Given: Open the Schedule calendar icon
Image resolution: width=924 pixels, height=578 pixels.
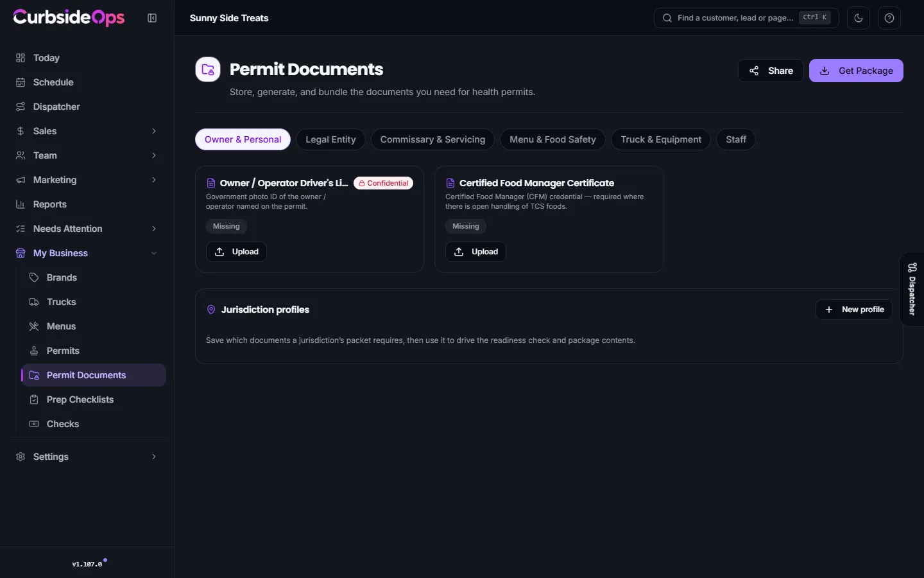Looking at the screenshot, I should pyautogui.click(x=21, y=82).
